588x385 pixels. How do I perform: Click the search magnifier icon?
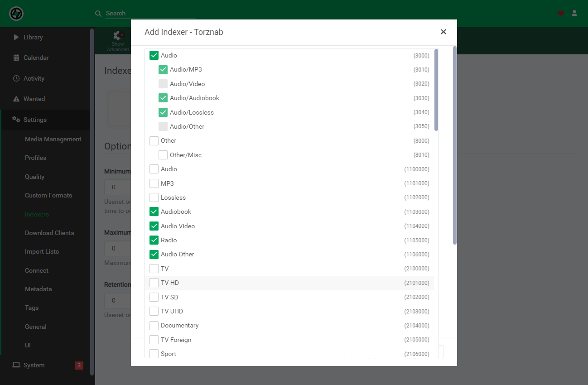pyautogui.click(x=98, y=14)
